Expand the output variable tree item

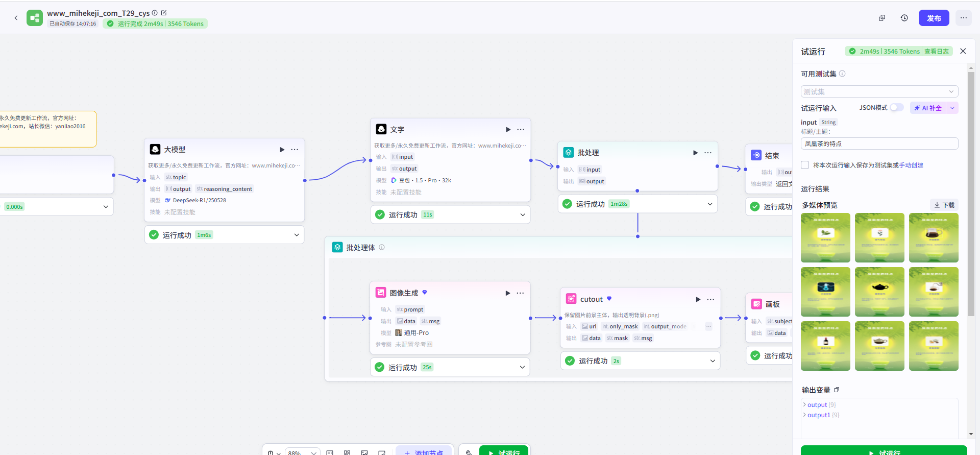(805, 405)
